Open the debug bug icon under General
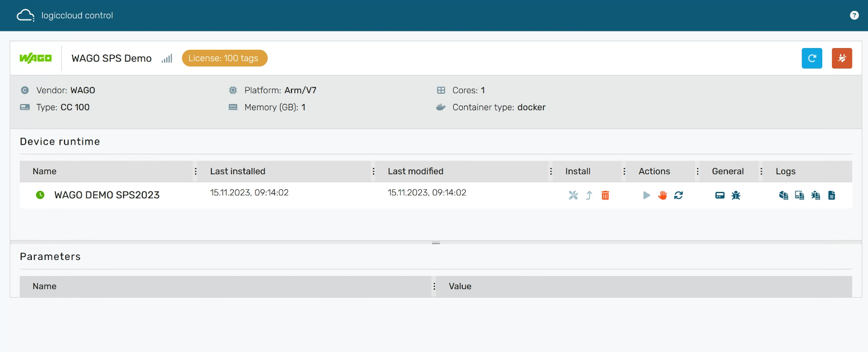The height and width of the screenshot is (352, 868). (x=736, y=195)
